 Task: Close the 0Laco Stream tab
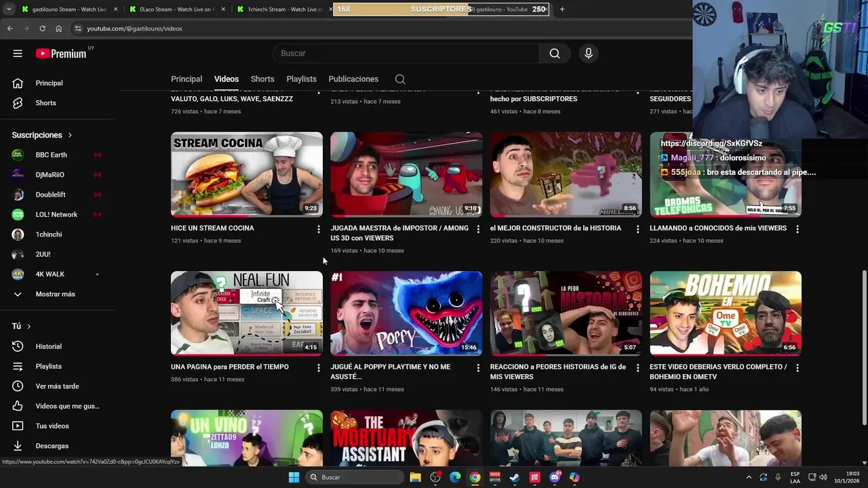(x=224, y=9)
